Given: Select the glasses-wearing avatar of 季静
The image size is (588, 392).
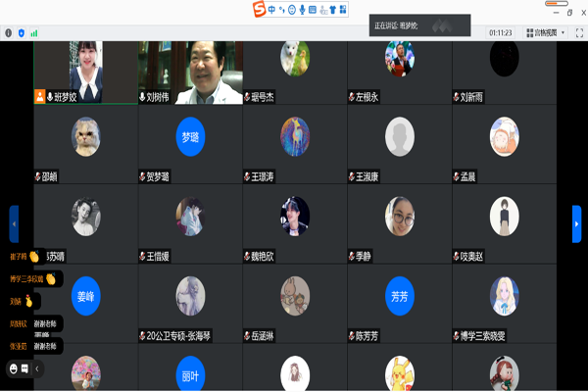Looking at the screenshot, I should coord(400,217).
